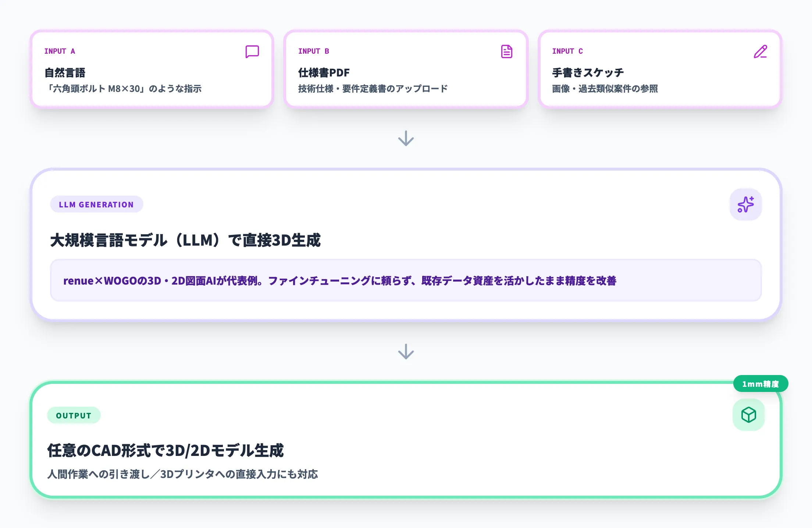Toggle the LLM GENERATION badge
The height and width of the screenshot is (528, 812).
(96, 204)
